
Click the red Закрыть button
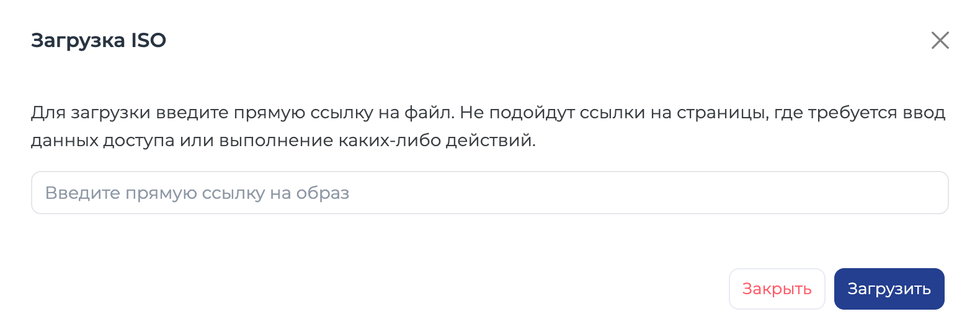tap(777, 289)
